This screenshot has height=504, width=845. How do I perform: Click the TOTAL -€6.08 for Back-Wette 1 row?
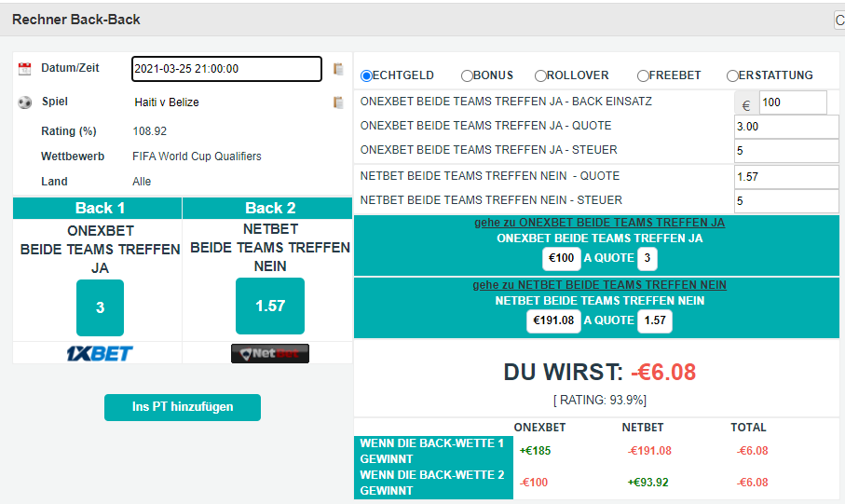[x=753, y=451]
